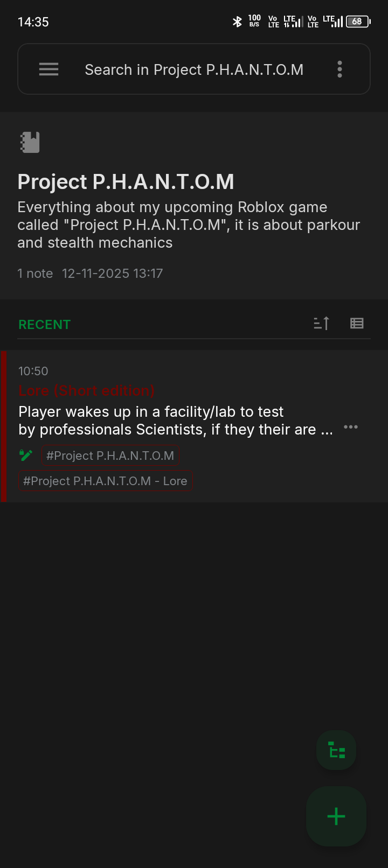
Task: Open the sort order options icon
Action: point(321,323)
